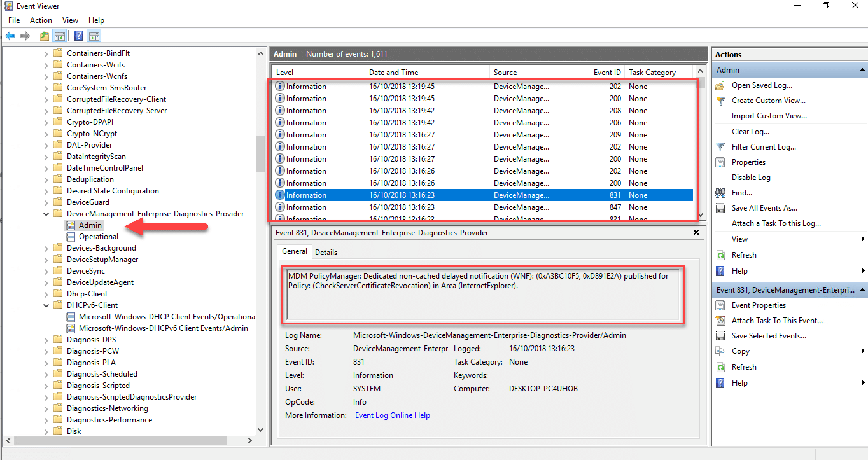This screenshot has height=460, width=868.
Task: Select the event row with ID 209
Action: pyautogui.click(x=483, y=135)
